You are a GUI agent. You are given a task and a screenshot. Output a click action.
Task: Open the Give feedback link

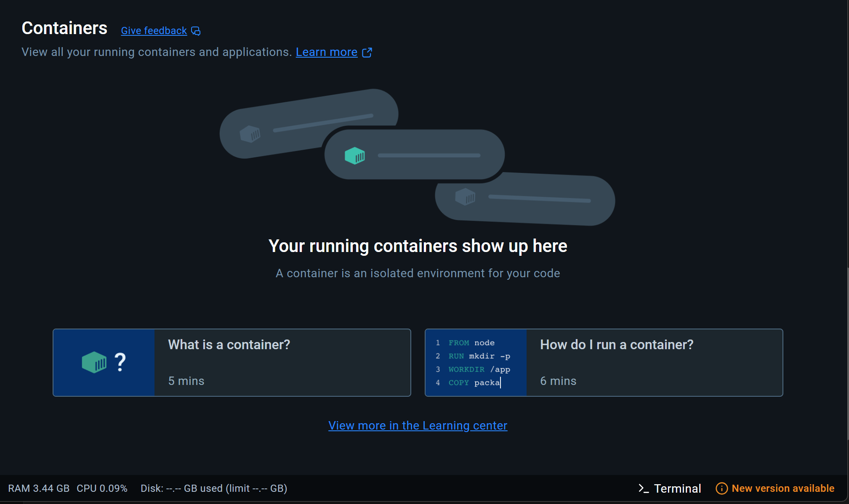pyautogui.click(x=154, y=31)
